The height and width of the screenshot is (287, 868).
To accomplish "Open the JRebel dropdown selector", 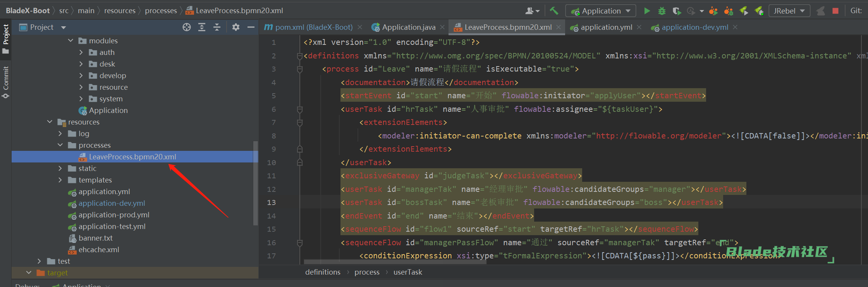I will coord(790,11).
